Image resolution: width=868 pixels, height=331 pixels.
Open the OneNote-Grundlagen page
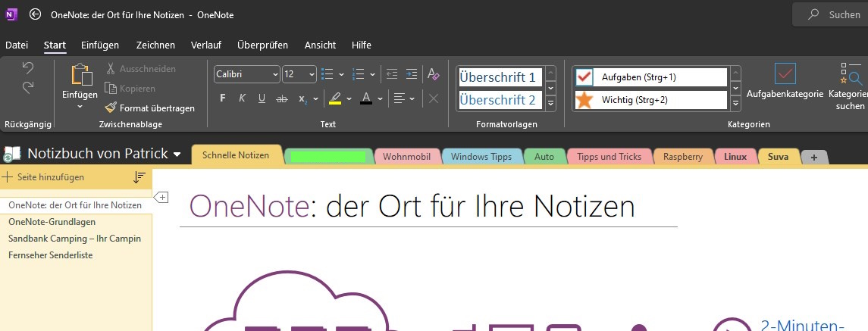click(52, 222)
